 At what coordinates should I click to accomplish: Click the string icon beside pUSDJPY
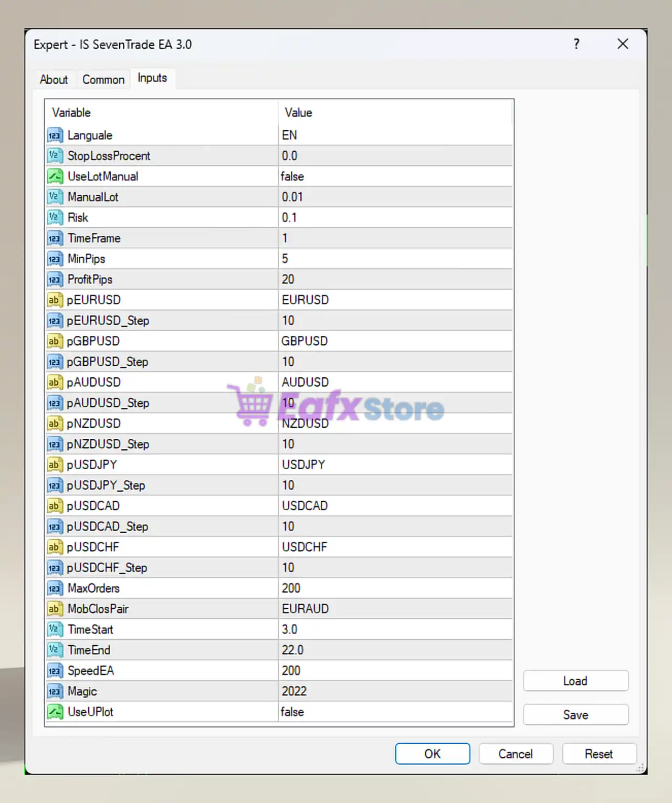(x=55, y=465)
